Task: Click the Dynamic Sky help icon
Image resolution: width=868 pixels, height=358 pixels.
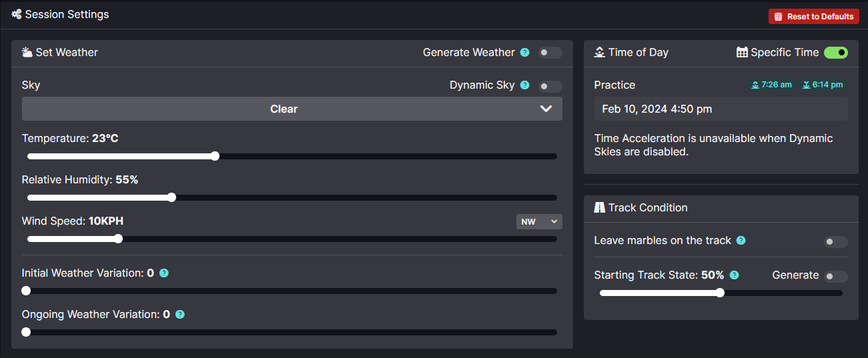Action: (x=525, y=85)
